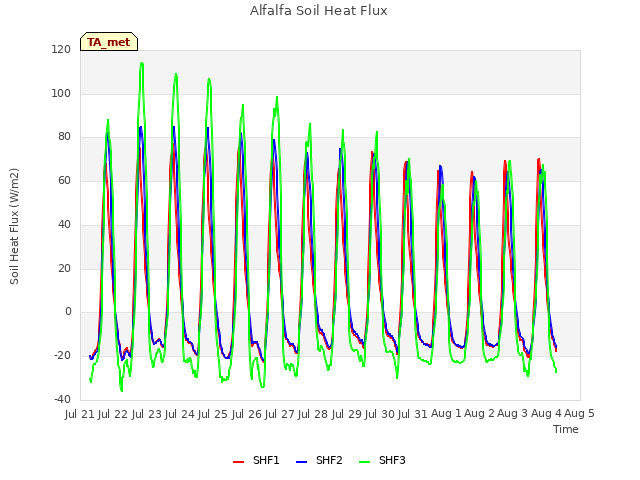Click the -20 y-axis tick label
Screen dimensions: 640x480
pos(62,356)
